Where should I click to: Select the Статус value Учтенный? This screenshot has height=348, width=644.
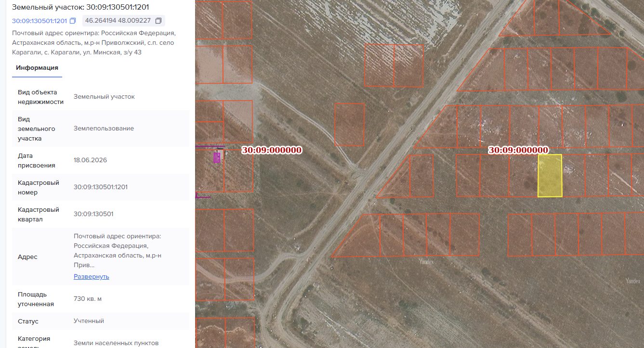click(89, 321)
